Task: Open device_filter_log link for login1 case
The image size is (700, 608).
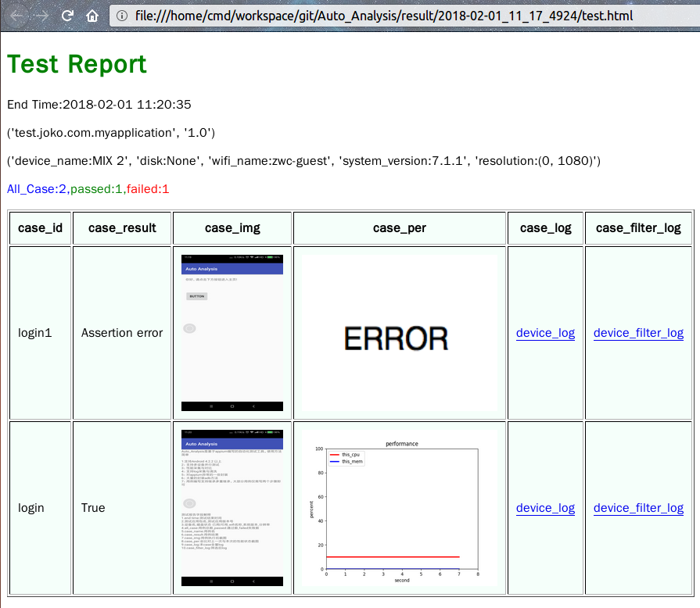Action: tap(638, 333)
